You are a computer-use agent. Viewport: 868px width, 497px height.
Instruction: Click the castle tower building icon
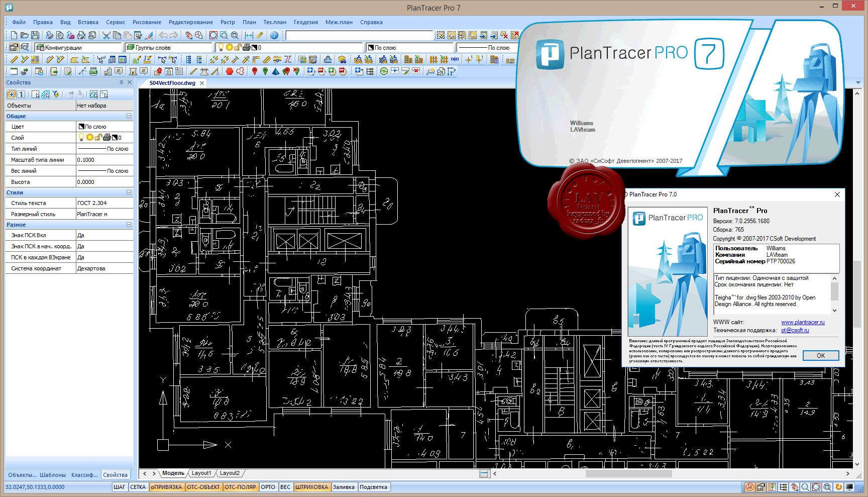click(133, 71)
